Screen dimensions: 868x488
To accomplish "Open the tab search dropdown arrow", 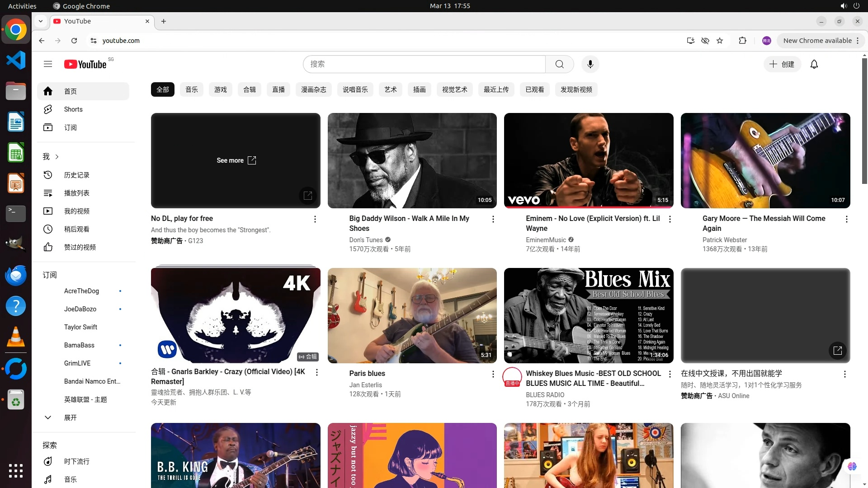I will point(41,21).
